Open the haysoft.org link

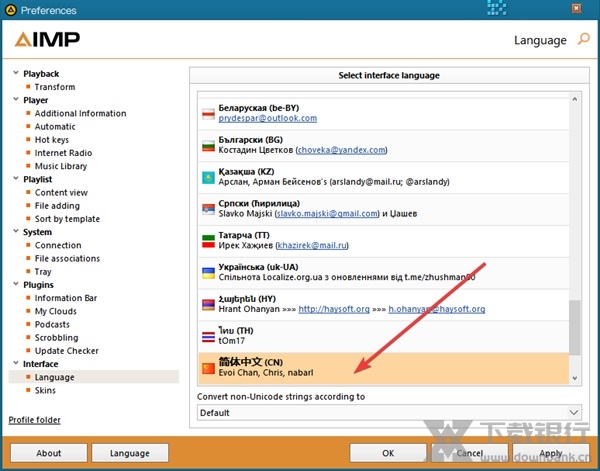(x=333, y=309)
